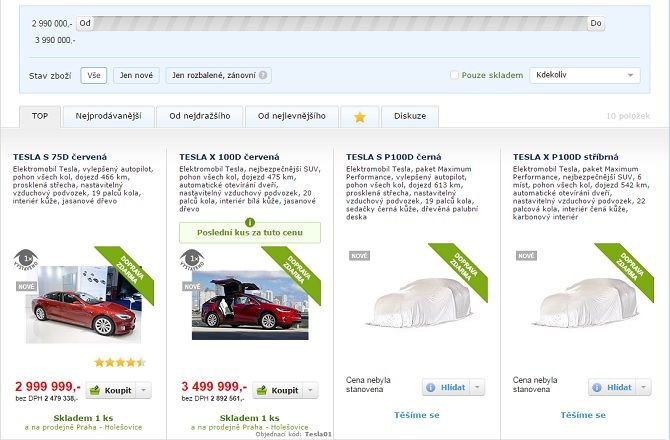This screenshot has height=440, width=670.
Task: Click the help icon beside 'Jen rozbalené, zánovní'
Action: pos(264,75)
